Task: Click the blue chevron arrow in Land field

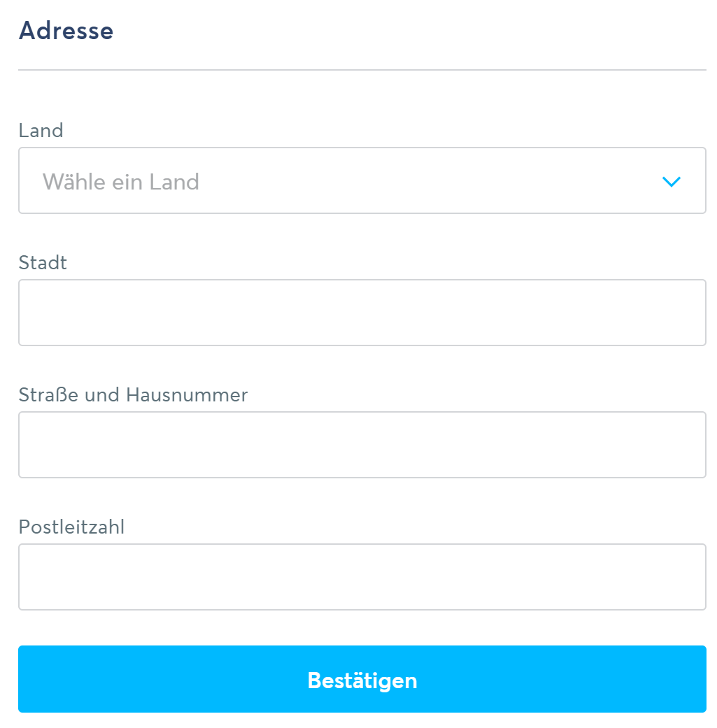Action: point(671,182)
